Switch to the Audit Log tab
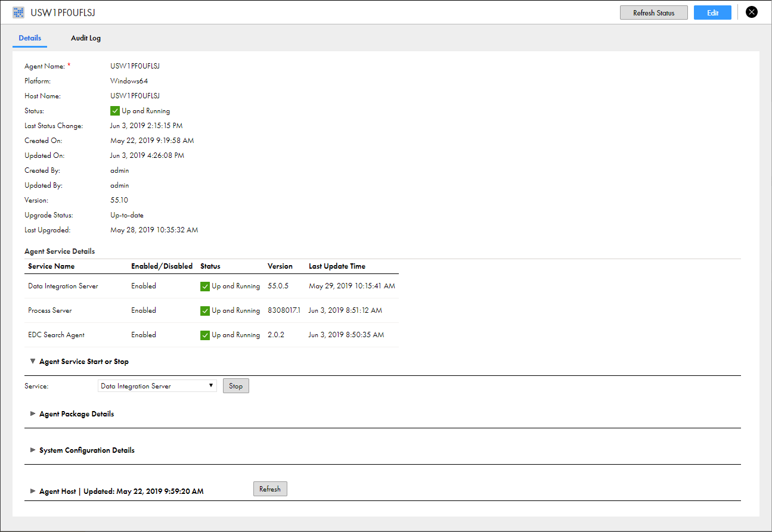The width and height of the screenshot is (772, 532). (86, 38)
